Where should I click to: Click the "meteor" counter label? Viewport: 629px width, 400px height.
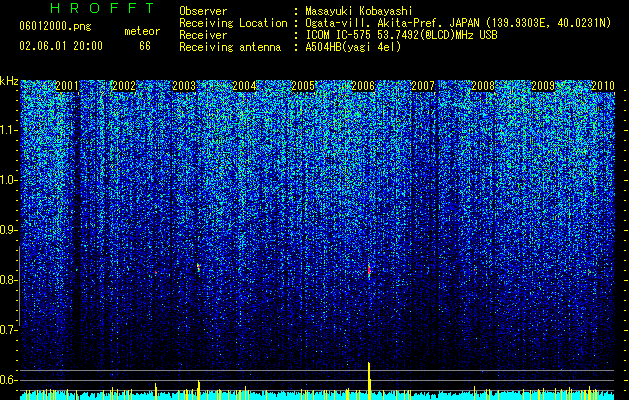coord(142,31)
